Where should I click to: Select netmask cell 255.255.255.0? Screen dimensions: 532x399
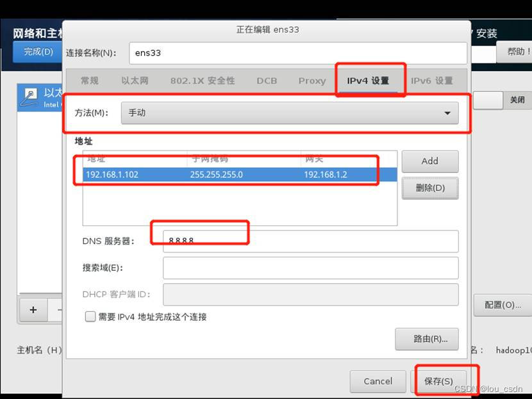217,175
